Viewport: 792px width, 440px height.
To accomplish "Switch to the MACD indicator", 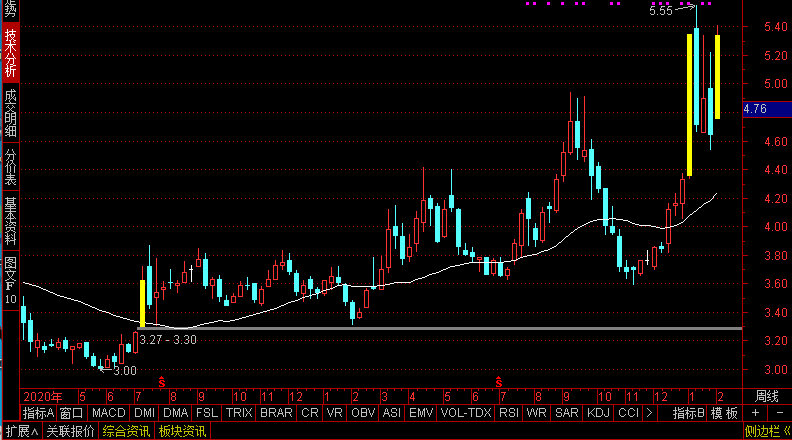I will point(108,413).
